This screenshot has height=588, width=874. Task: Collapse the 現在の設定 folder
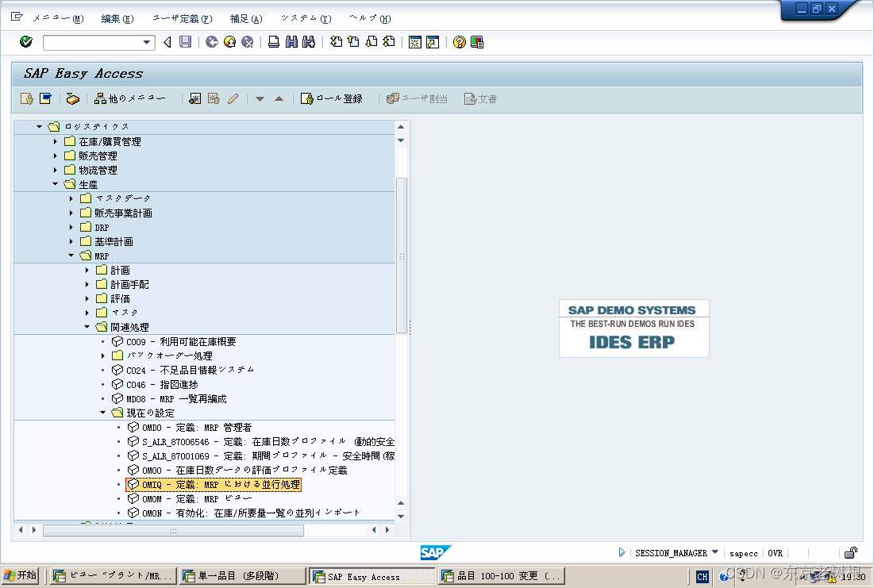102,413
